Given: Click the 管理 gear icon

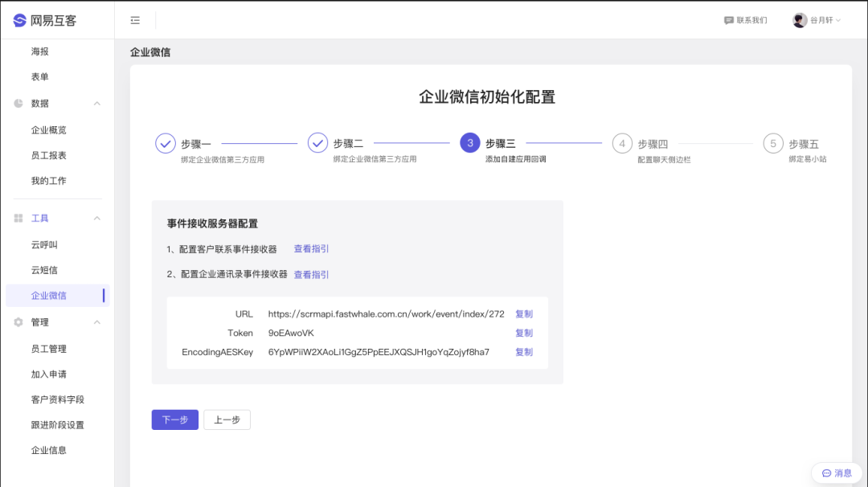Looking at the screenshot, I should coord(18,322).
